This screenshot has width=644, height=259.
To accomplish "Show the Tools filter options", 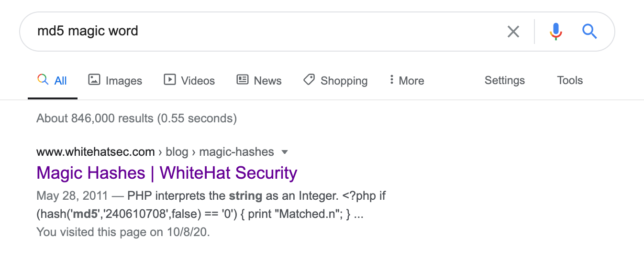I will tap(570, 80).
